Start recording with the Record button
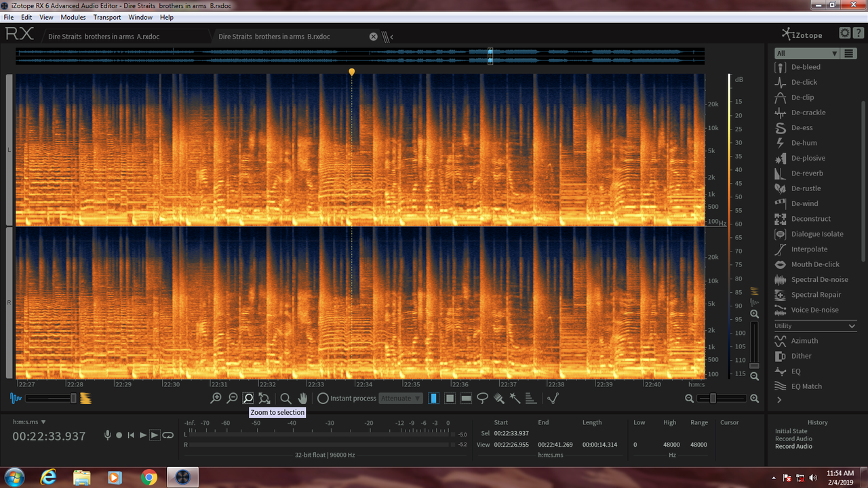Image resolution: width=868 pixels, height=488 pixels. point(119,435)
